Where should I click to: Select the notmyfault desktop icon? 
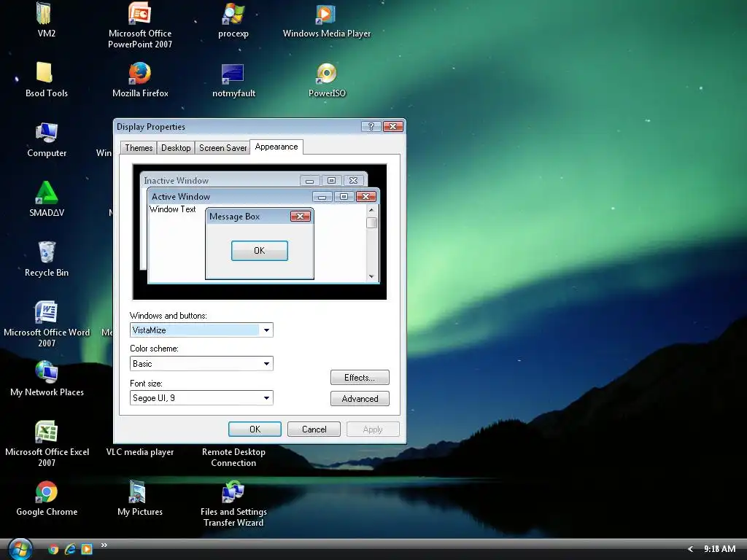point(233,74)
